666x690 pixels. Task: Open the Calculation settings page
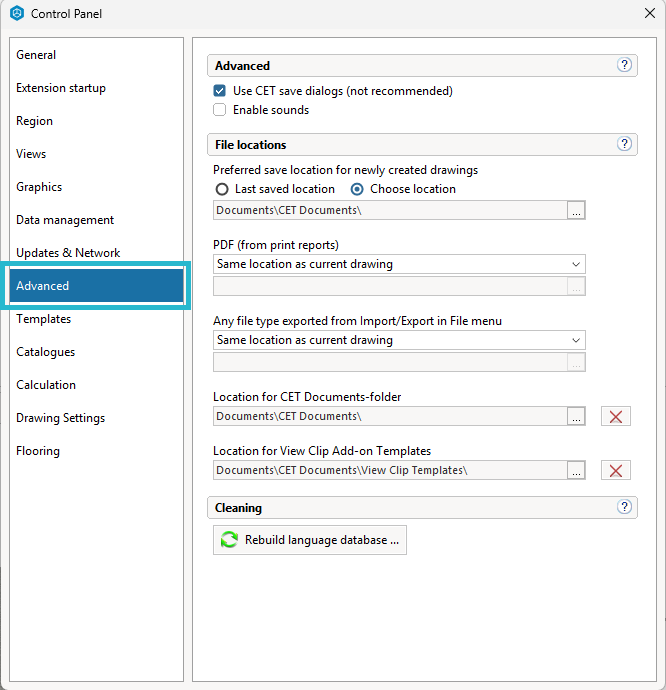(x=96, y=385)
